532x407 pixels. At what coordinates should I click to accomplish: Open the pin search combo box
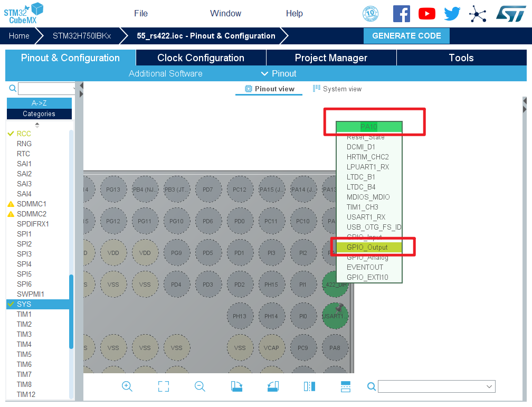[436, 387]
